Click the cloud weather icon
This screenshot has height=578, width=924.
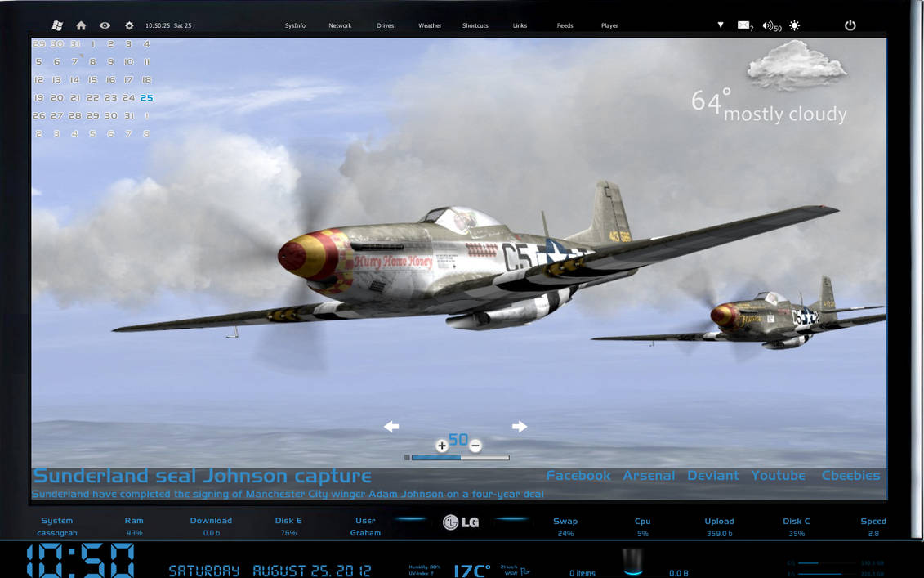pos(797,65)
